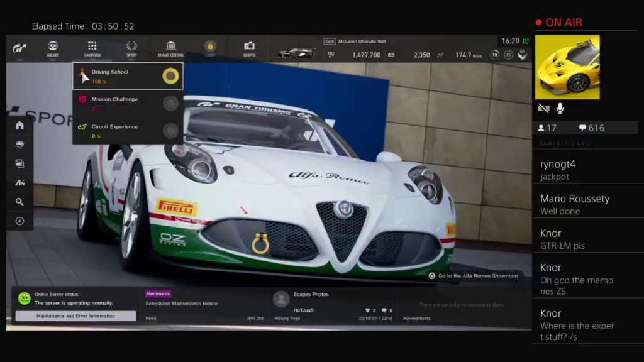Open the Home sidebar icon
Screen dimensions: 644x362
pos(19,126)
